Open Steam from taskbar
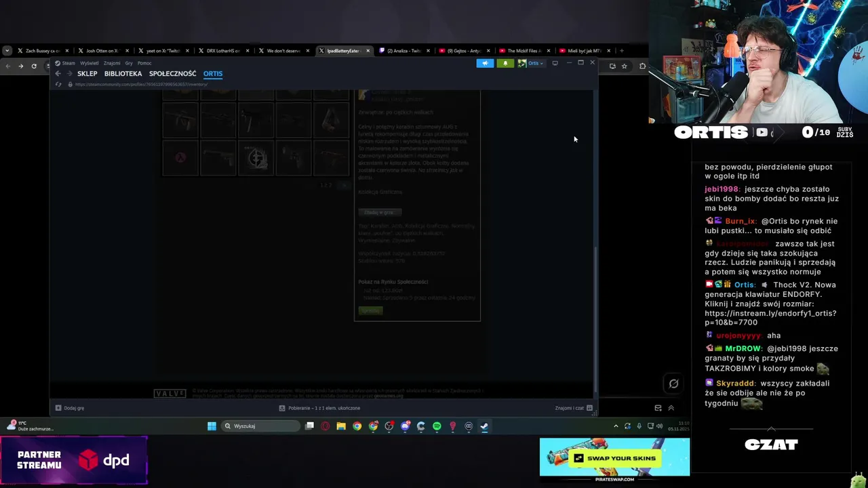The image size is (868, 488). tap(484, 426)
